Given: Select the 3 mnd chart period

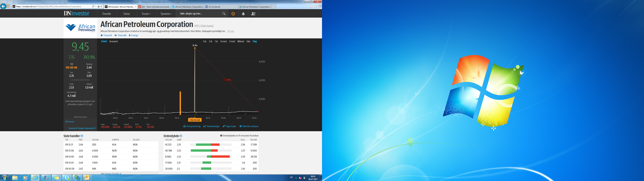Looking at the screenshot, I should [x=232, y=42].
